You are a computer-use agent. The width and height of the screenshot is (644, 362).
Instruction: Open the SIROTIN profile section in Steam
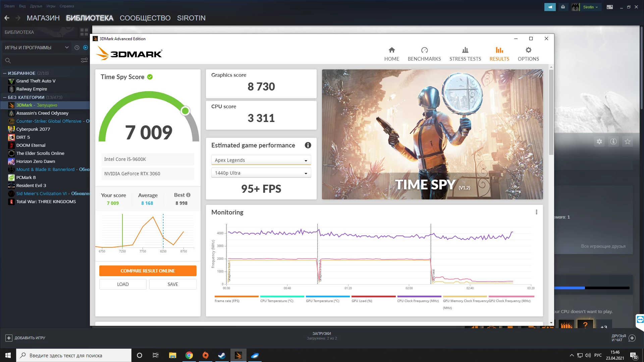click(x=191, y=18)
